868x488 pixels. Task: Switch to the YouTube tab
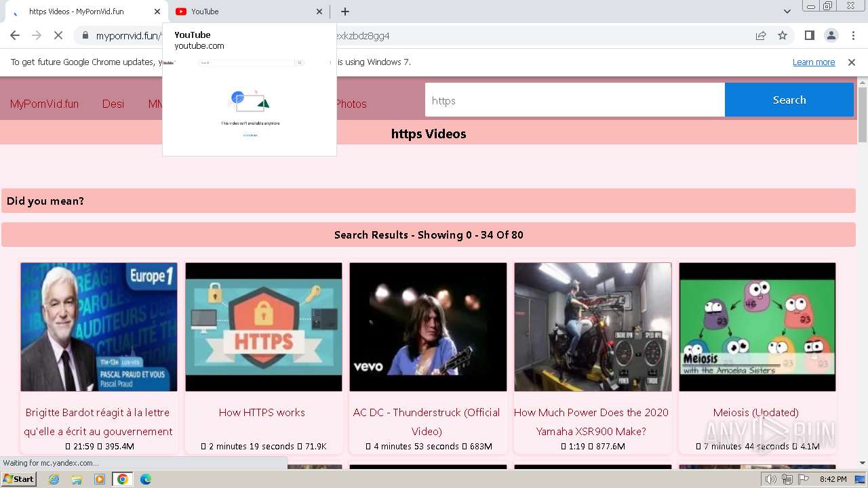[x=249, y=12]
